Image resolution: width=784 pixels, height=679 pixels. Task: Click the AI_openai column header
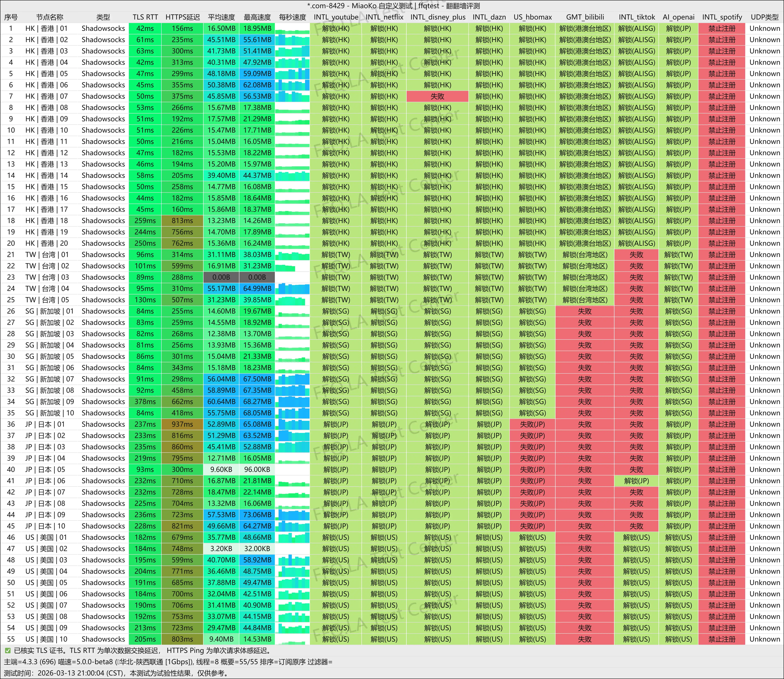(678, 17)
